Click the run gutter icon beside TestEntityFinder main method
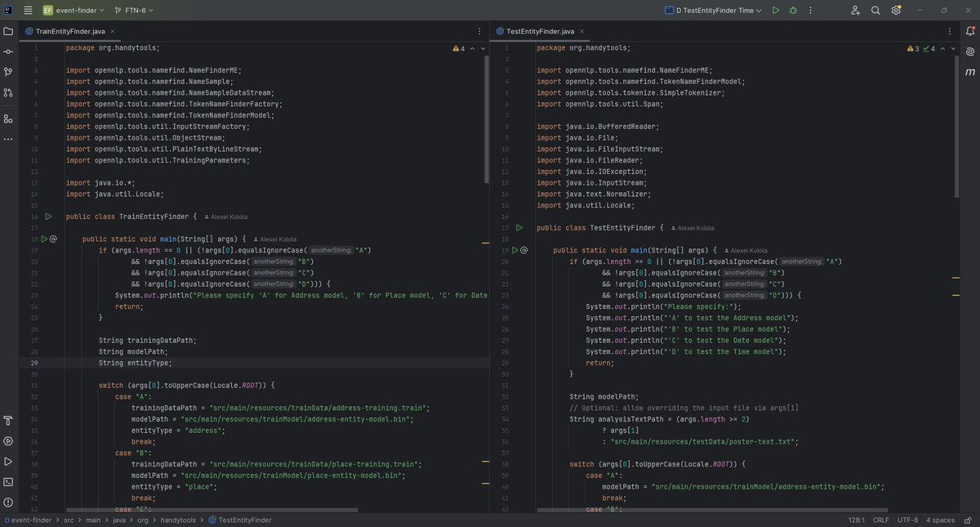The width and height of the screenshot is (980, 527). click(517, 250)
